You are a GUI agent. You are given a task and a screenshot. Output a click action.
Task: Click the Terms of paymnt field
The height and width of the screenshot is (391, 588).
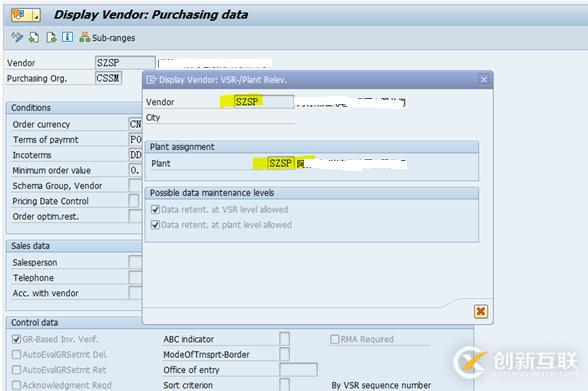(x=135, y=139)
